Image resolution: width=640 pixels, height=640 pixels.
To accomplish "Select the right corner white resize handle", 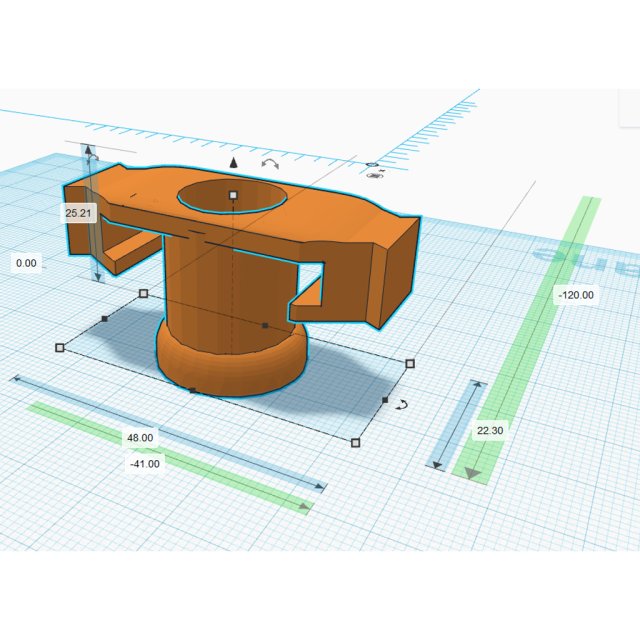I will coord(410,364).
